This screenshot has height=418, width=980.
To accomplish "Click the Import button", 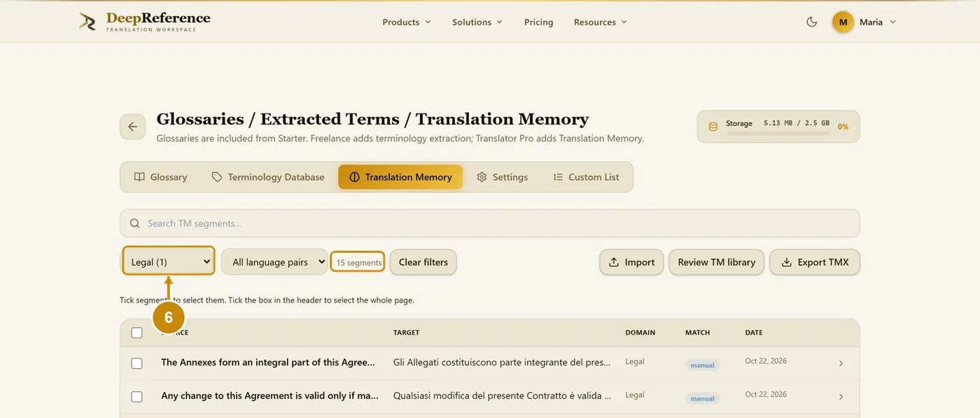I will tap(631, 262).
